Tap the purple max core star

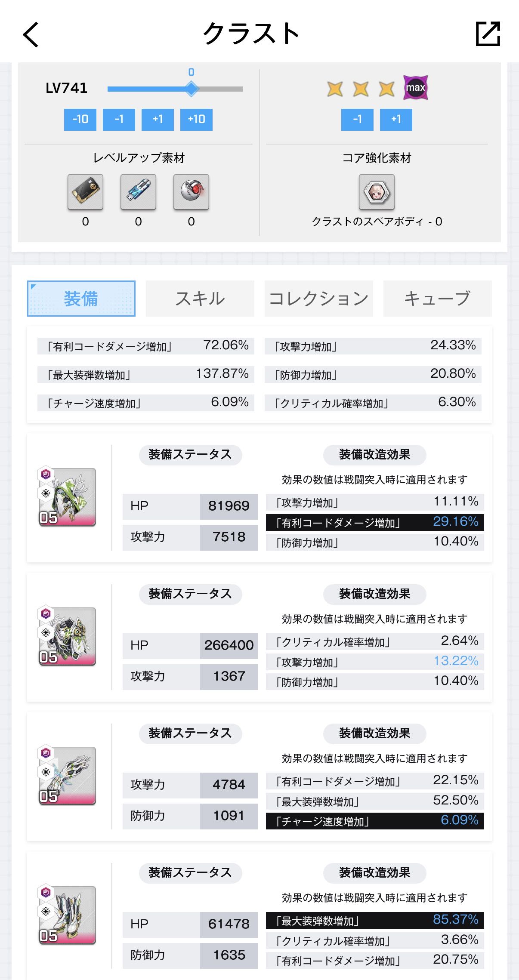[415, 87]
